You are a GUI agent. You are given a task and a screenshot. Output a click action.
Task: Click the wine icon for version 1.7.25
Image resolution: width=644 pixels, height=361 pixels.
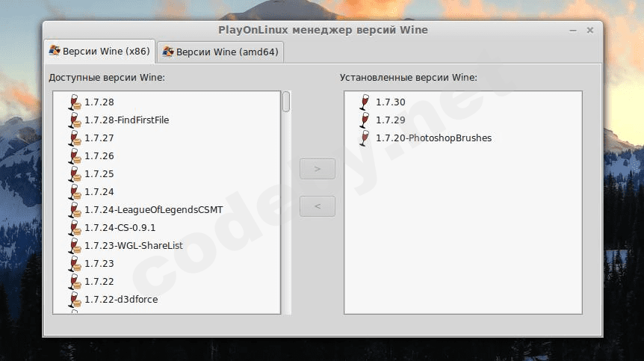tap(75, 174)
